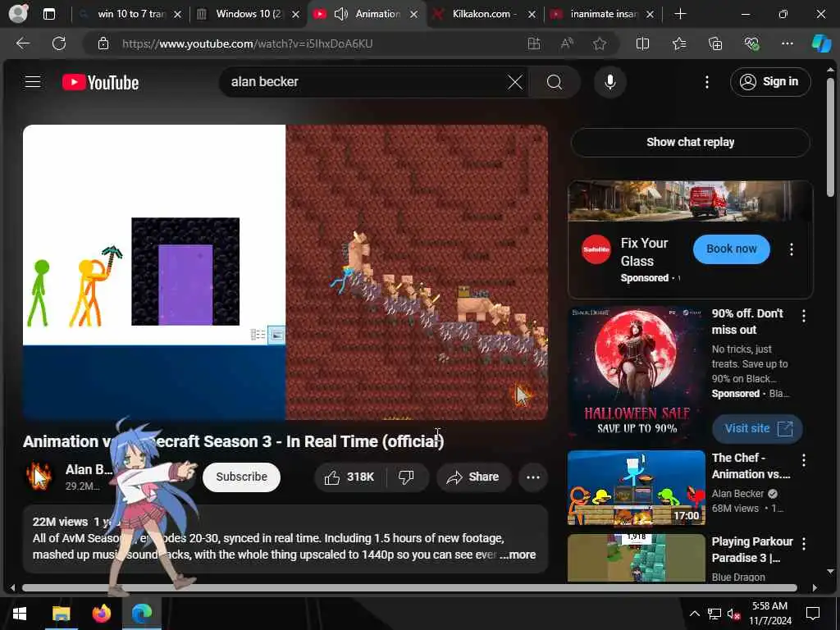Switch to the Windows 10 tab
Screen dimensions: 840x630
click(248, 14)
